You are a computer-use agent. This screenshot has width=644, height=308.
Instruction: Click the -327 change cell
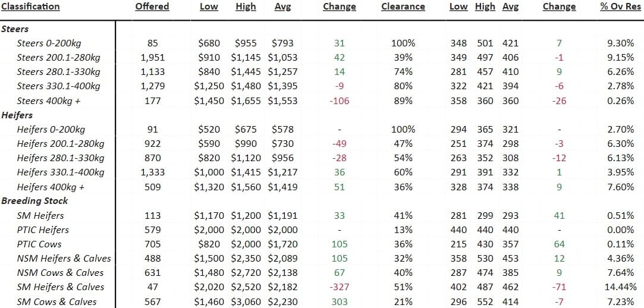(x=340, y=287)
